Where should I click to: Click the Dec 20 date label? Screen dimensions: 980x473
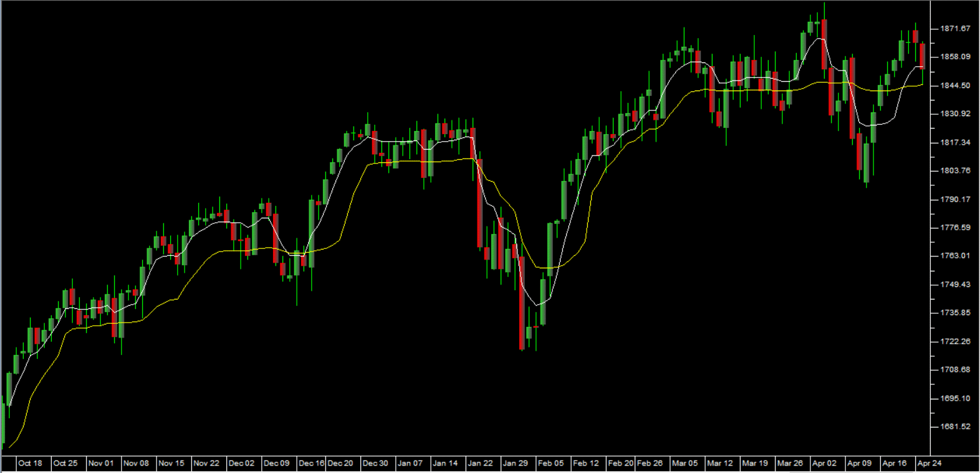[340, 463]
